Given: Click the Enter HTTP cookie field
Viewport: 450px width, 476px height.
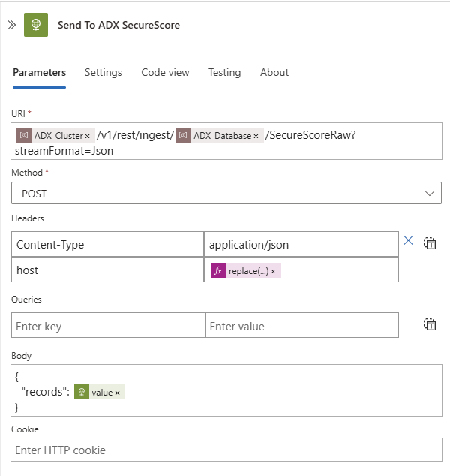Looking at the screenshot, I should pyautogui.click(x=226, y=450).
